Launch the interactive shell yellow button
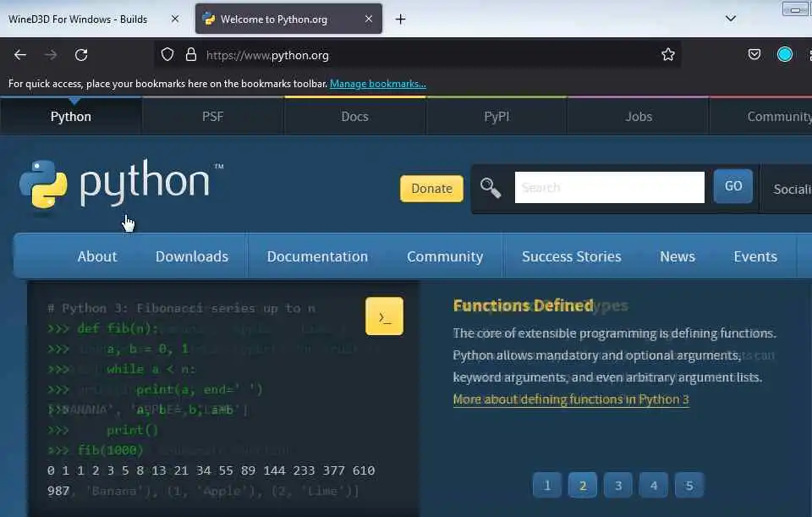The image size is (812, 517). click(384, 316)
